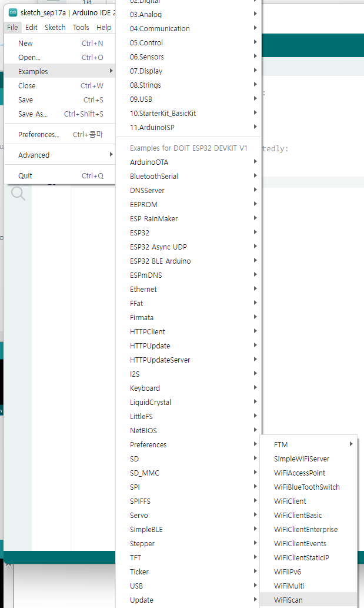Load the WiFiScan example
Screen dimensions: 364x608
pyautogui.click(x=309, y=600)
